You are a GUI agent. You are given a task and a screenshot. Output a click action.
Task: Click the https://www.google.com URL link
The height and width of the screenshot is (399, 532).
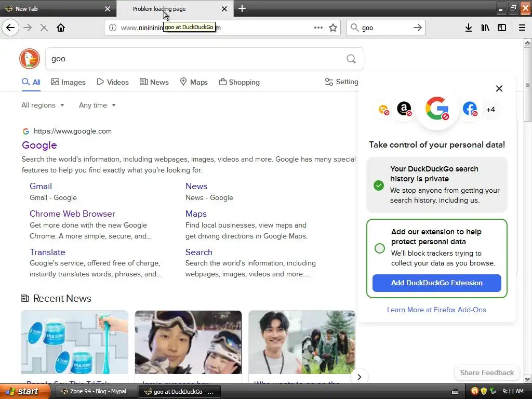coord(73,131)
